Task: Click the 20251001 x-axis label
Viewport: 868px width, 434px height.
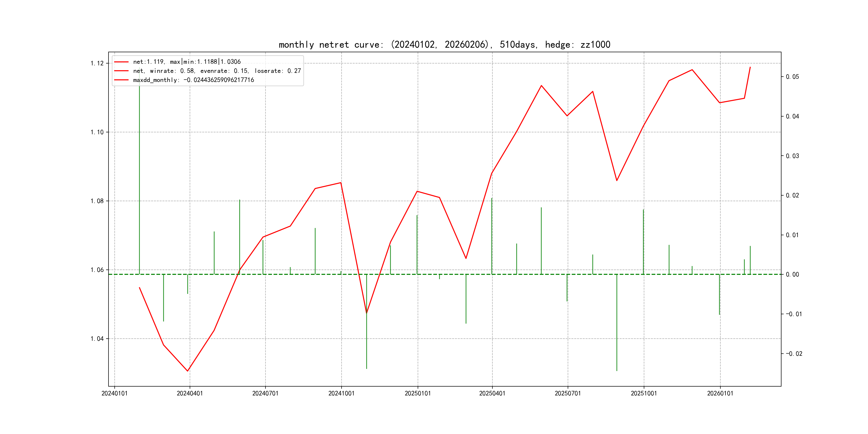Action: point(643,393)
